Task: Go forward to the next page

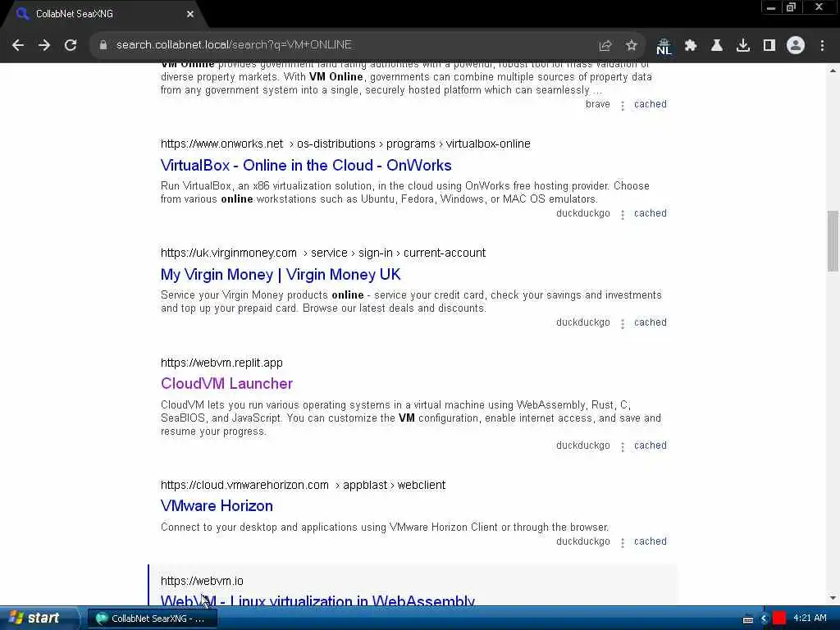Action: pyautogui.click(x=44, y=45)
